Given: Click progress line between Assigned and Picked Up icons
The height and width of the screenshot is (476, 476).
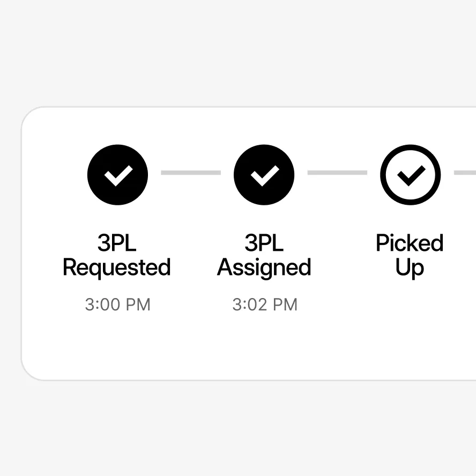Looking at the screenshot, I should click(337, 173).
